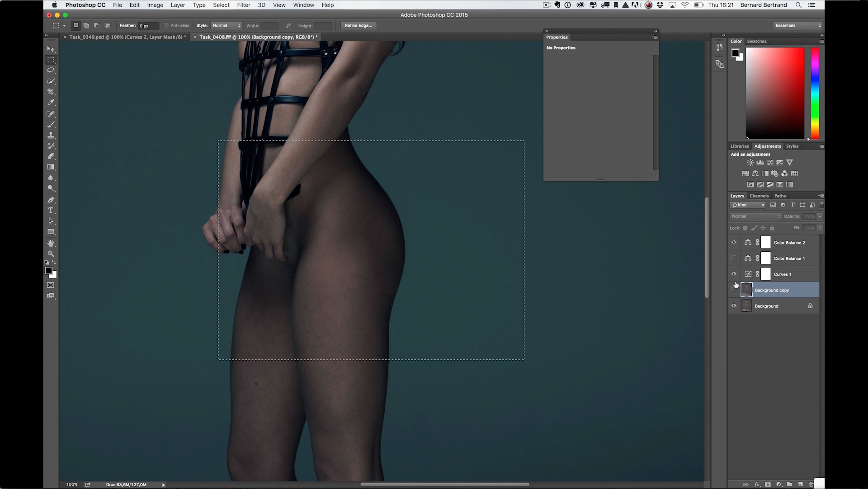Select the Crop tool
The height and width of the screenshot is (489, 868).
[51, 92]
